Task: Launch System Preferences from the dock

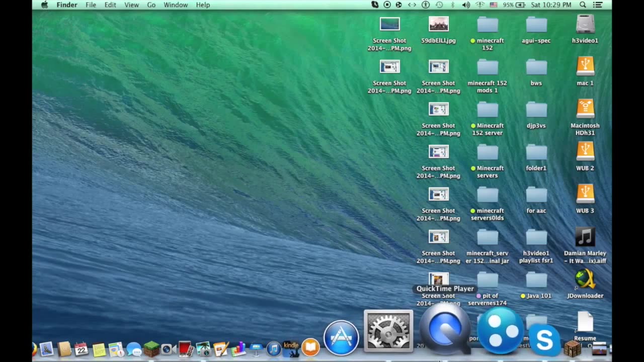Action: pos(388,330)
